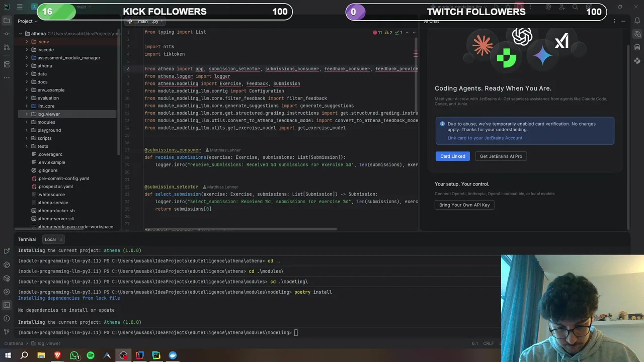Open the Database tool window icon
Screen dimensions: 644x362
pyautogui.click(x=637, y=47)
